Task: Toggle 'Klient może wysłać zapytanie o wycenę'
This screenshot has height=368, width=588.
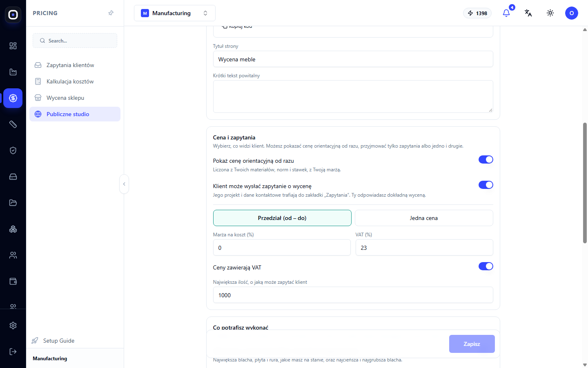Action: point(486,185)
